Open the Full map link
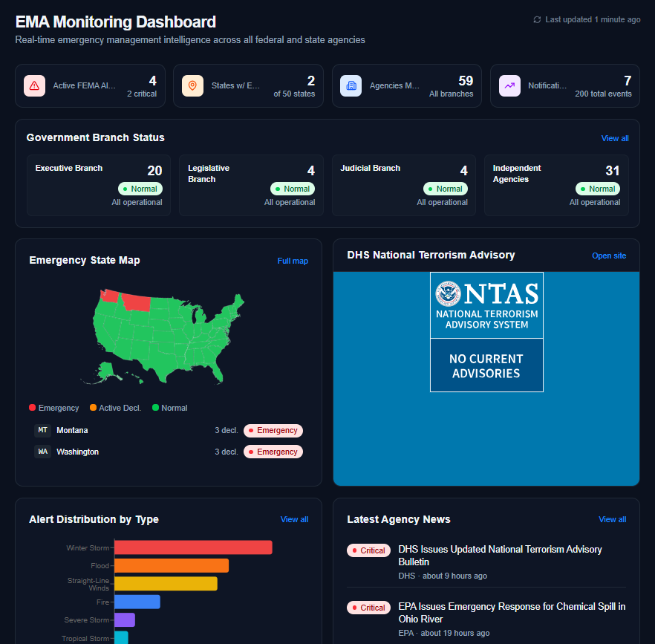655x644 pixels. (293, 261)
